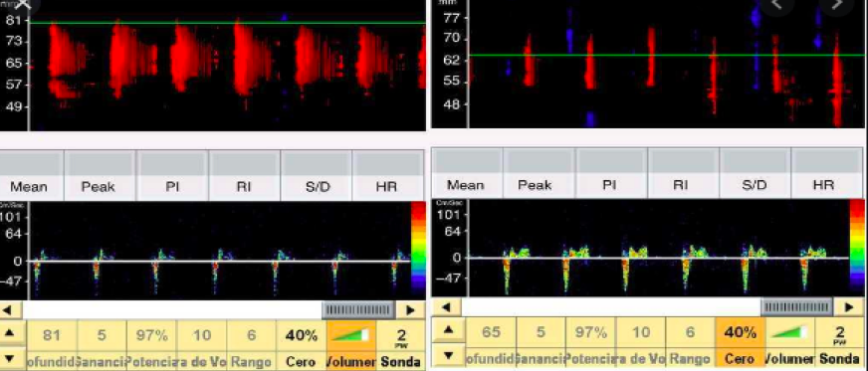Click the 49 mm label on the M-mode depth scale
This screenshot has height=371, width=868.
(15, 106)
